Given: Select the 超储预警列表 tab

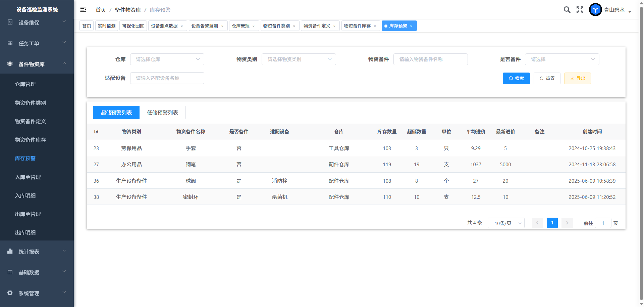Looking at the screenshot, I should pyautogui.click(x=116, y=113).
